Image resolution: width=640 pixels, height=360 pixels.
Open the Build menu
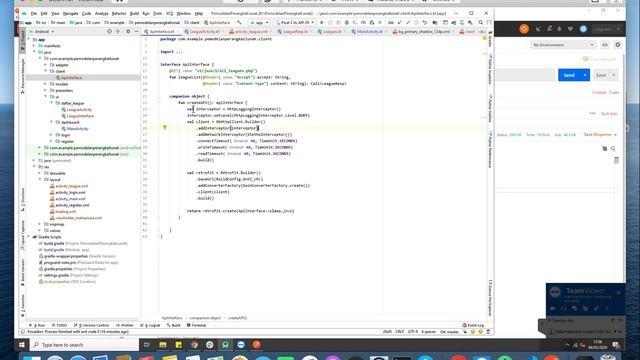click(134, 13)
